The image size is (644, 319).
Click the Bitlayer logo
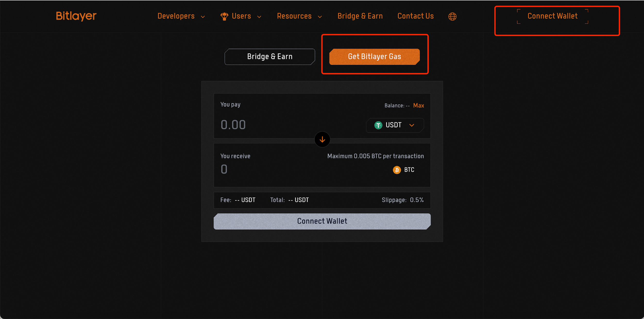click(x=76, y=16)
